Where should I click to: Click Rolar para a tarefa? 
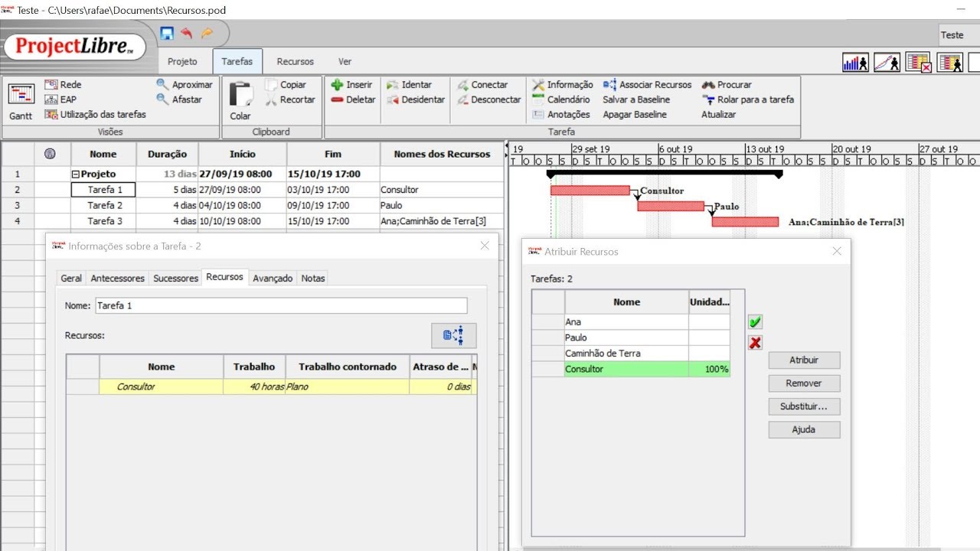tap(748, 99)
